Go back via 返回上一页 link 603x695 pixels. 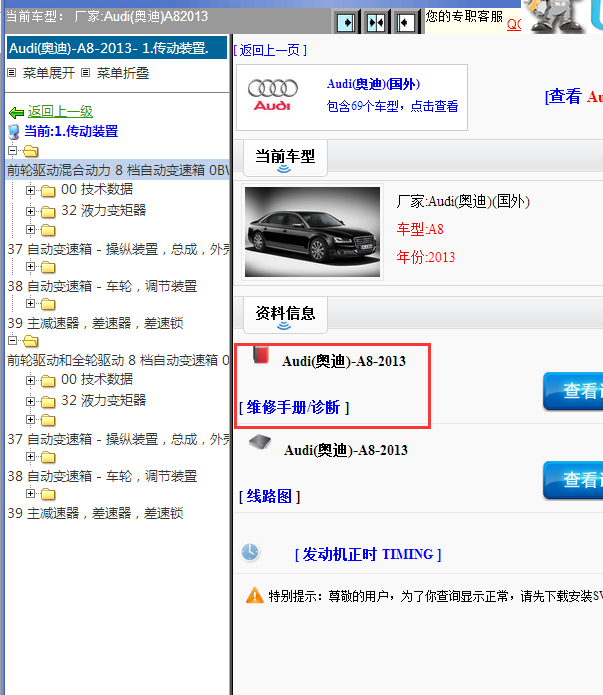pyautogui.click(x=270, y=50)
